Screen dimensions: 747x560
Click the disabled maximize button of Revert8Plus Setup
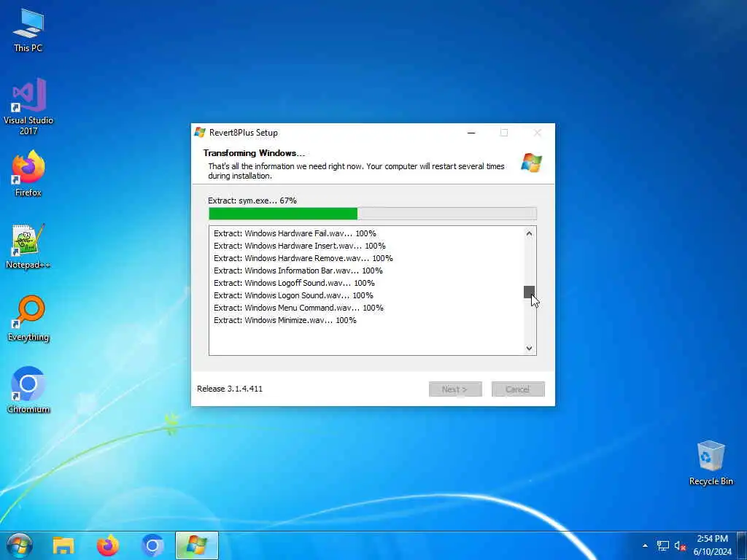pos(504,133)
